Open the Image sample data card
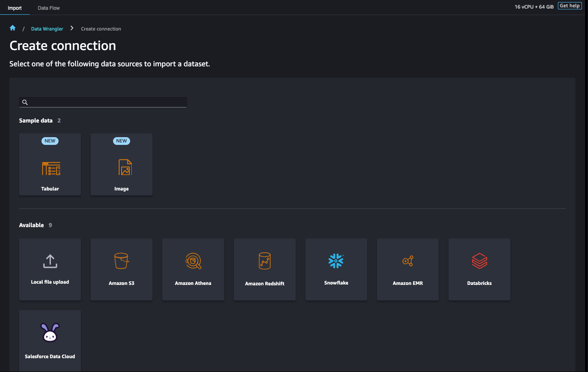 pos(122,164)
